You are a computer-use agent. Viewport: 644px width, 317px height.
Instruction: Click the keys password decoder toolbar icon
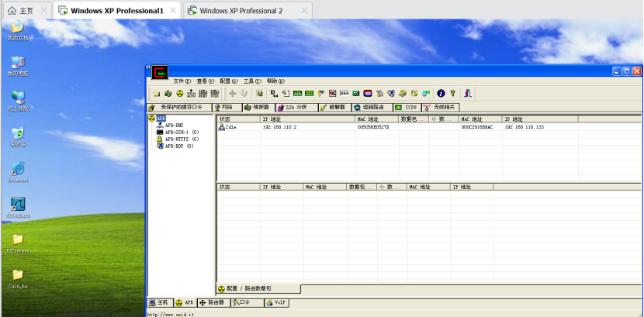(321, 94)
